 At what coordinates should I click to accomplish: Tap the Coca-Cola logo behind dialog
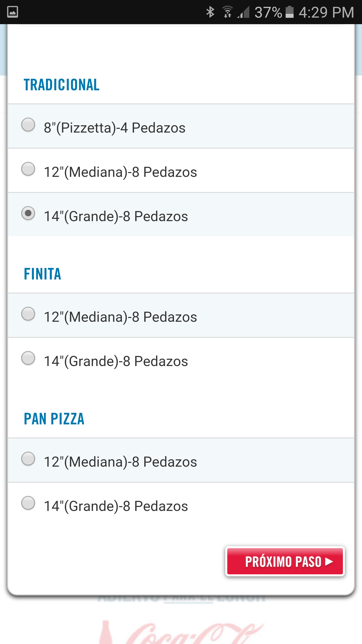[181, 631]
